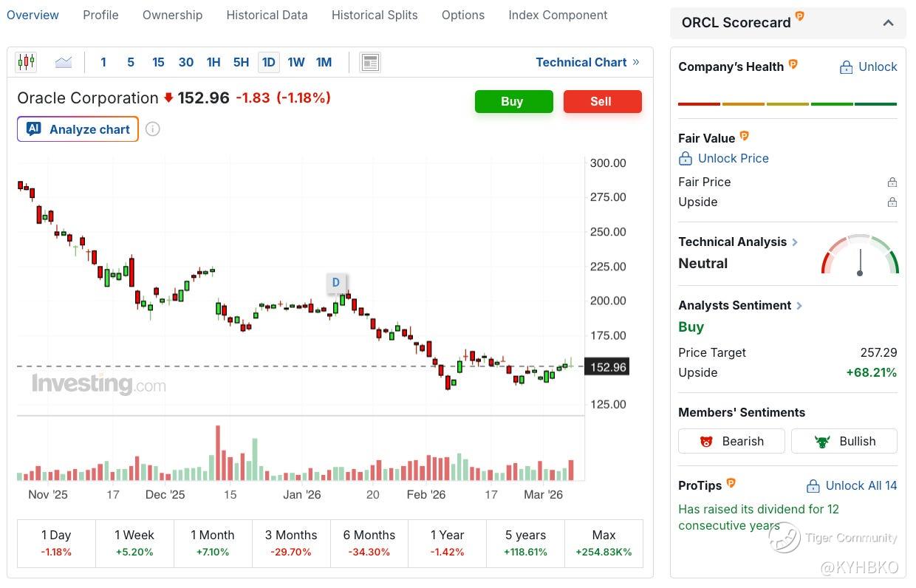Vote Bearish in Members' Sentiments

pyautogui.click(x=731, y=441)
